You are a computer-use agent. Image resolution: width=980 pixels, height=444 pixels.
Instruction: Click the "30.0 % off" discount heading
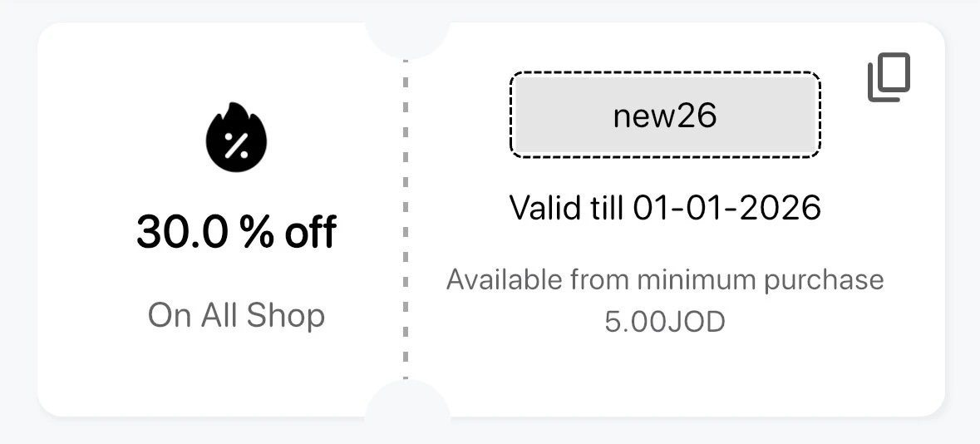[236, 232]
